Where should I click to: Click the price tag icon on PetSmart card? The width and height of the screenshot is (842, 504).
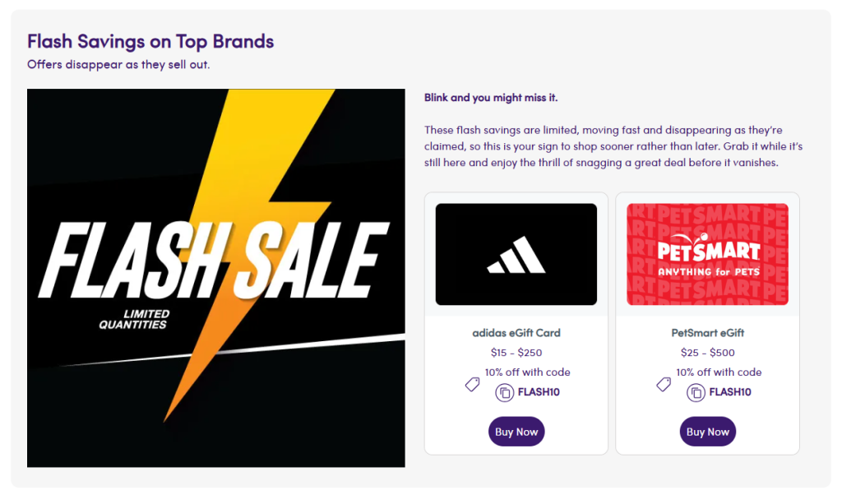coord(664,384)
